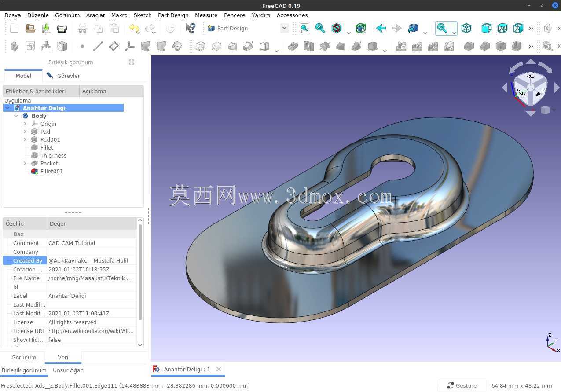561x392 pixels.
Task: Open the Sketch menu
Action: 143,15
